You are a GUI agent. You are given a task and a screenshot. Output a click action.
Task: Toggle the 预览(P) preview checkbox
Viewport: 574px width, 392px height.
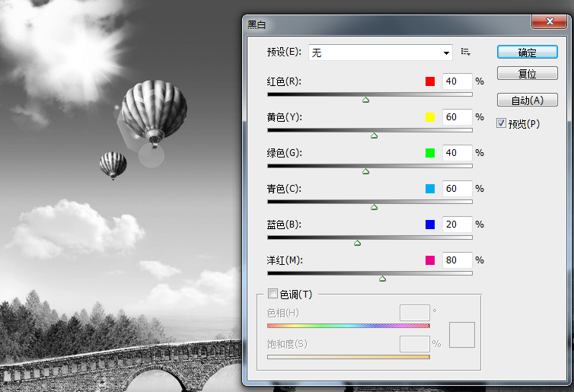[x=501, y=123]
